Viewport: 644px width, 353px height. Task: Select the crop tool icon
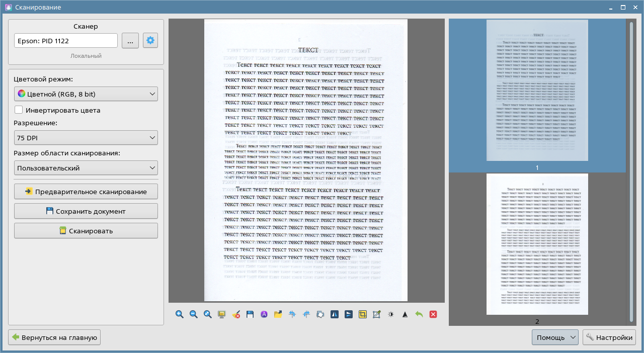point(363,314)
